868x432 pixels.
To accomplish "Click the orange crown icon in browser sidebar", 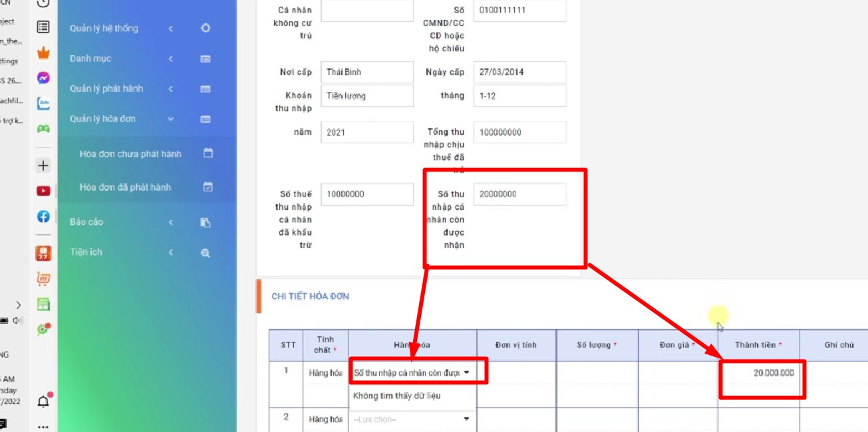I will point(43,53).
